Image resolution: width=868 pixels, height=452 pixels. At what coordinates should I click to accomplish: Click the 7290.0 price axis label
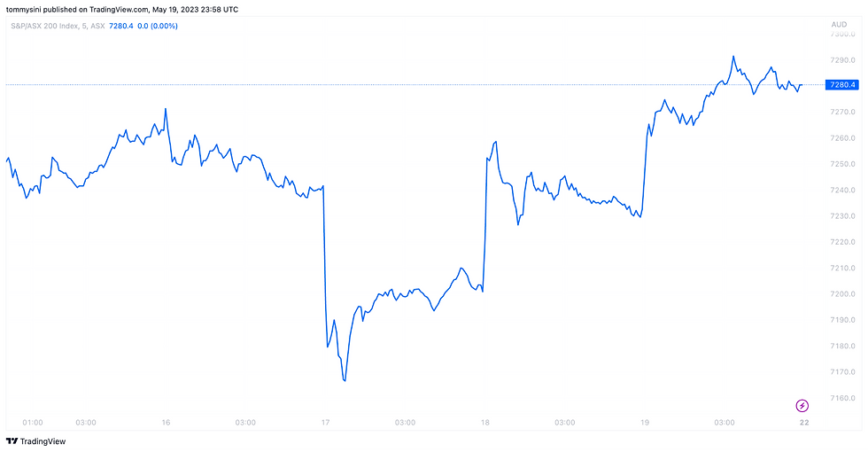pyautogui.click(x=841, y=59)
